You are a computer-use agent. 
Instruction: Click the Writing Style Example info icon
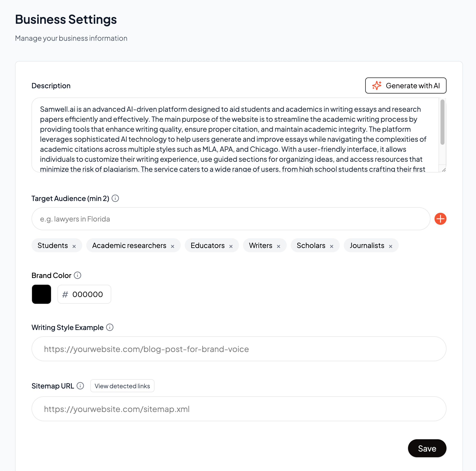coord(110,327)
